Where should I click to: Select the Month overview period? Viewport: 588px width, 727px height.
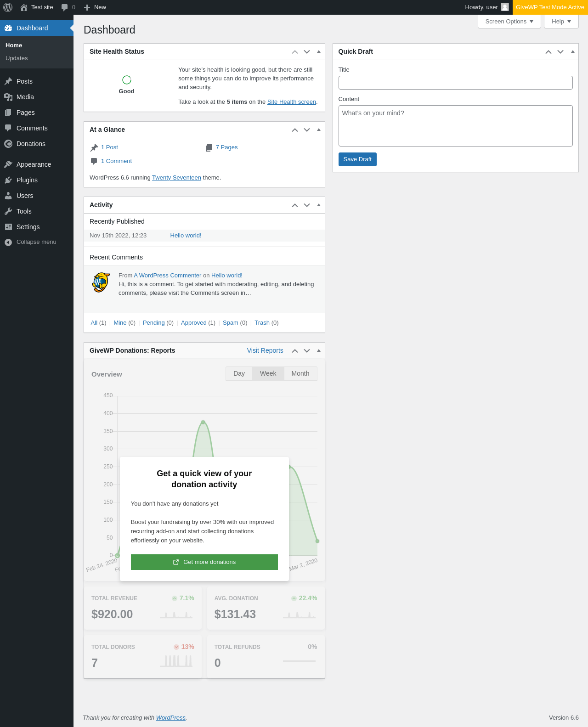tap(300, 374)
